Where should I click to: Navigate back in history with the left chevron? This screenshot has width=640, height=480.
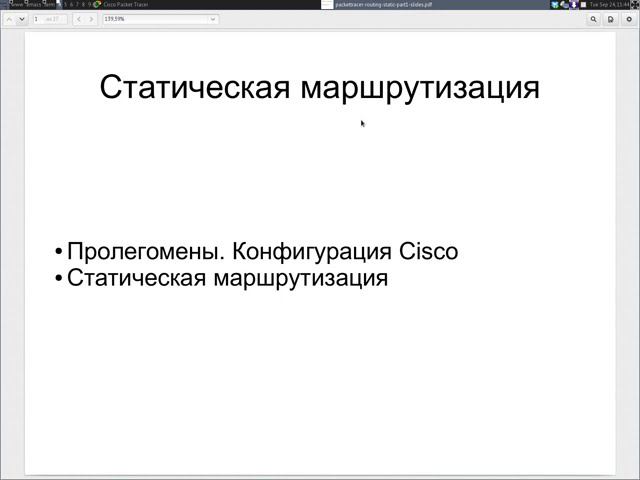pos(79,19)
